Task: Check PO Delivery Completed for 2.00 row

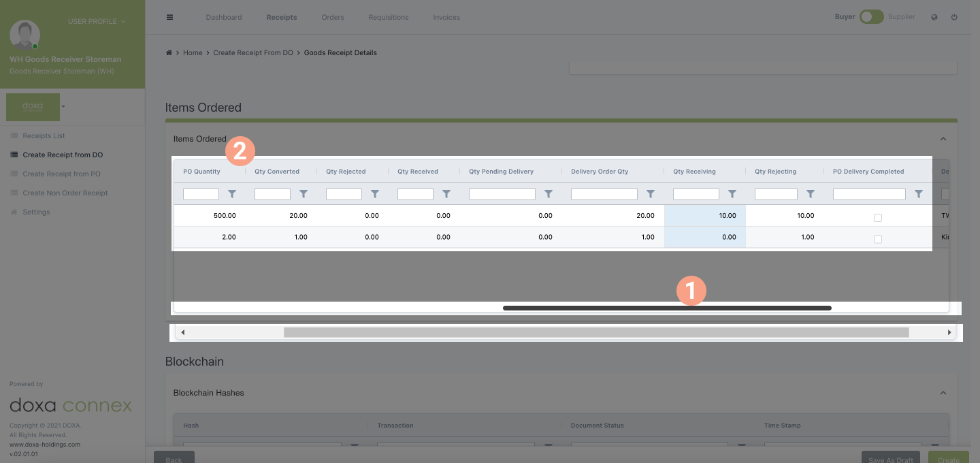Action: [878, 239]
